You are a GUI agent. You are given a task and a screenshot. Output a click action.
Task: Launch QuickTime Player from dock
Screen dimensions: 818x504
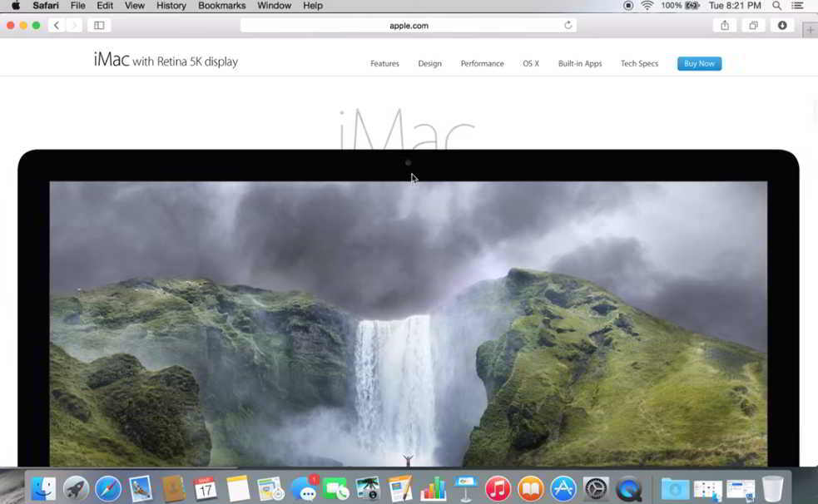[x=628, y=489]
